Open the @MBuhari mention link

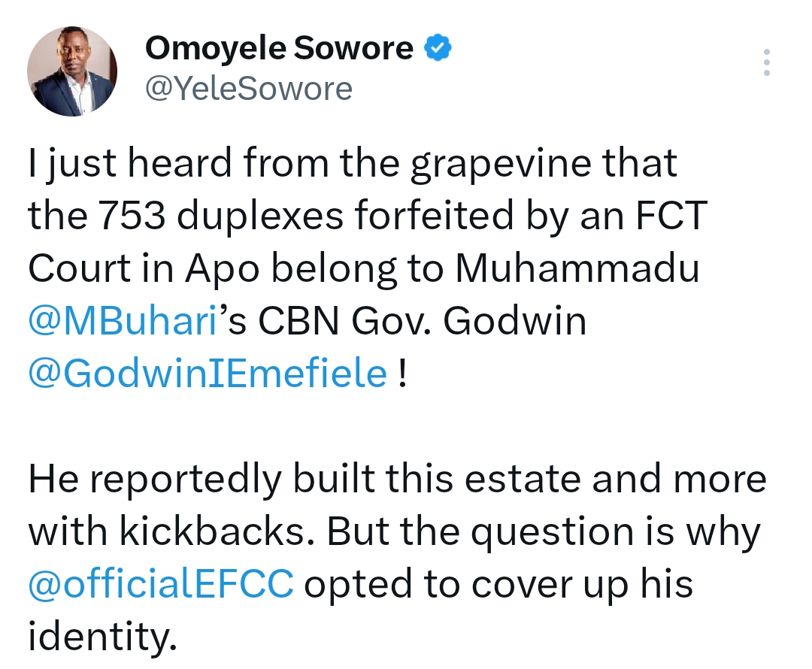tap(123, 321)
